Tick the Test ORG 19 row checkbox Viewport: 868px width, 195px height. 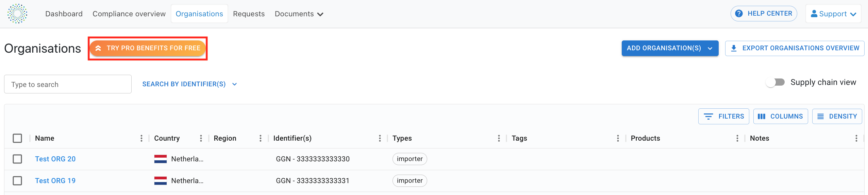pyautogui.click(x=17, y=181)
